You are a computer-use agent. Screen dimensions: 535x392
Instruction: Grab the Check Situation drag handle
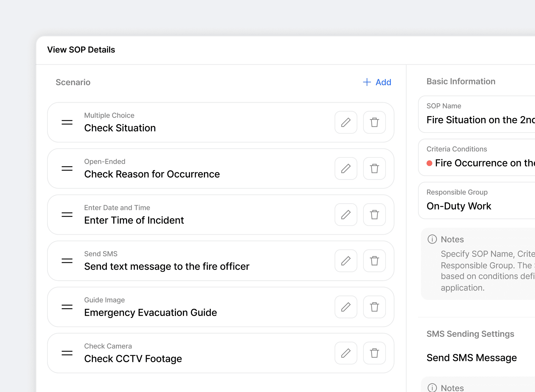click(x=67, y=122)
